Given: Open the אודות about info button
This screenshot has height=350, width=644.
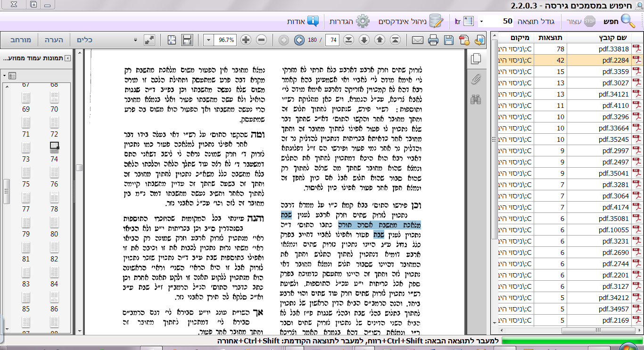Looking at the screenshot, I should coord(303,21).
